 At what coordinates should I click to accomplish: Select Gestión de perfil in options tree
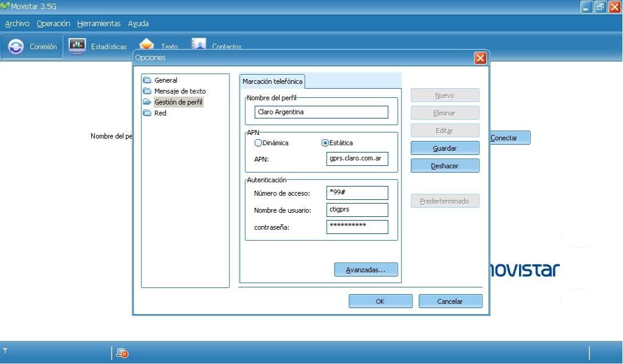[x=178, y=102]
